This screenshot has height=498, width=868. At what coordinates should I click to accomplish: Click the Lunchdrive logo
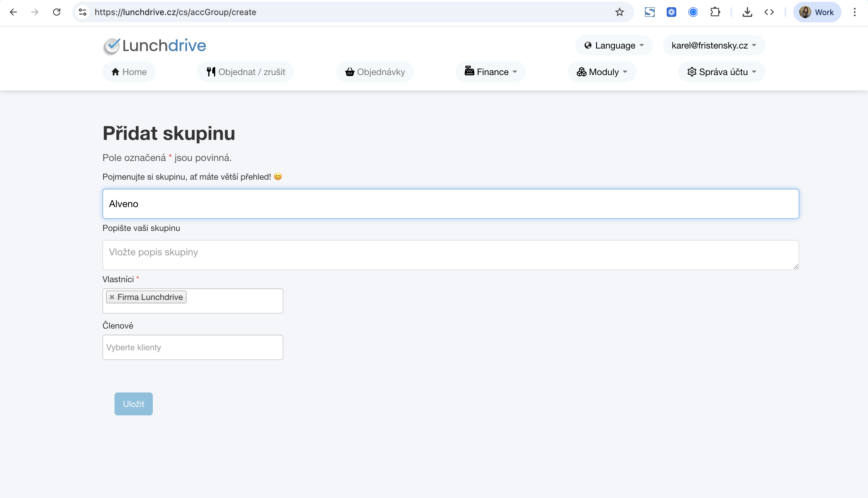click(155, 46)
